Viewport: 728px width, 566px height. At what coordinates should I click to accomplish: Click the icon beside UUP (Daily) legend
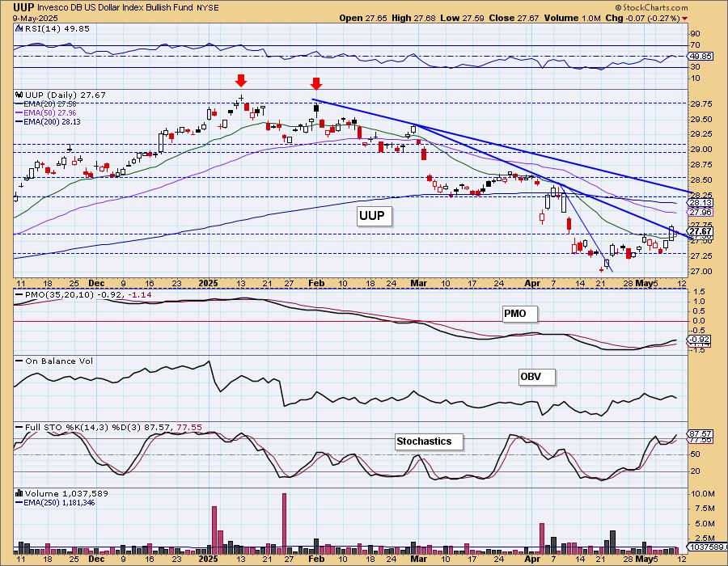[x=19, y=95]
